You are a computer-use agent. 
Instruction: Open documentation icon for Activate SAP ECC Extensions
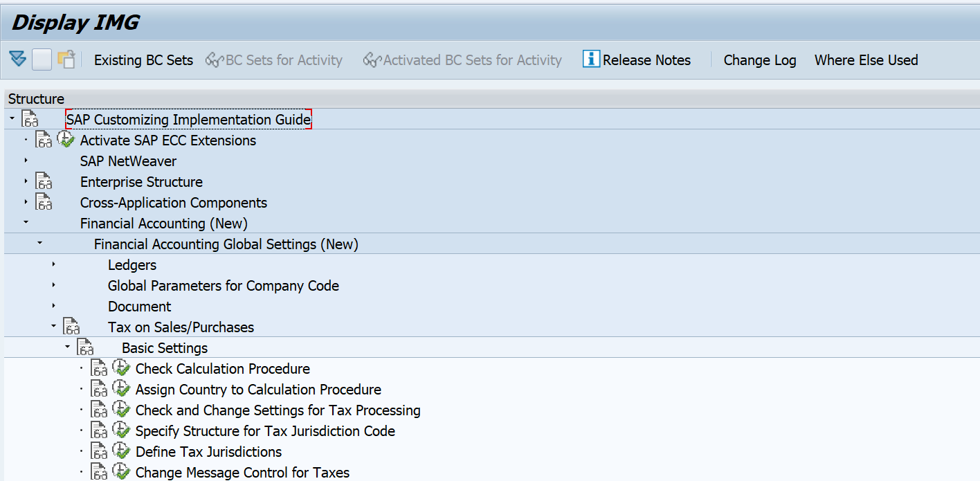pyautogui.click(x=44, y=140)
